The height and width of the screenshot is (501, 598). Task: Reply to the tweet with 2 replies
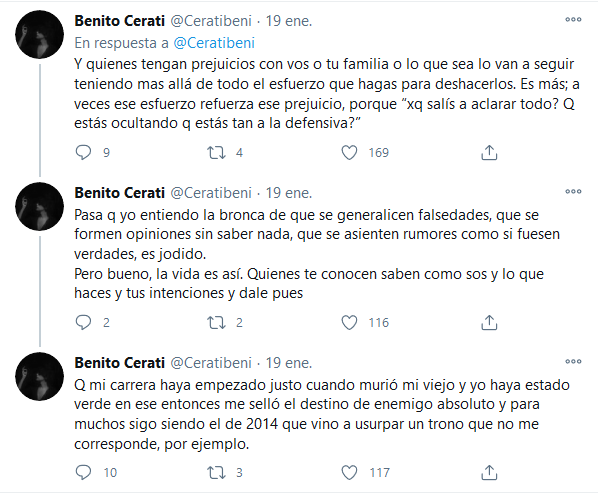pos(83,323)
